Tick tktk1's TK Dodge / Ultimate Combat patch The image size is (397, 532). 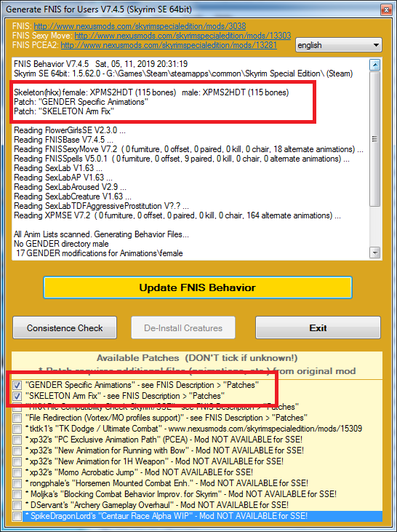17,429
